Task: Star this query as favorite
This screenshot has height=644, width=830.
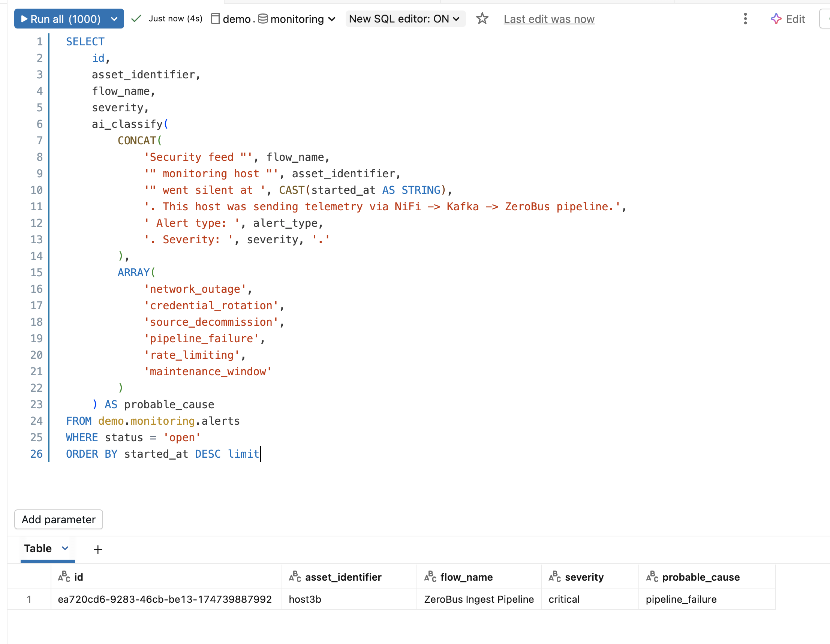Action: [x=482, y=19]
